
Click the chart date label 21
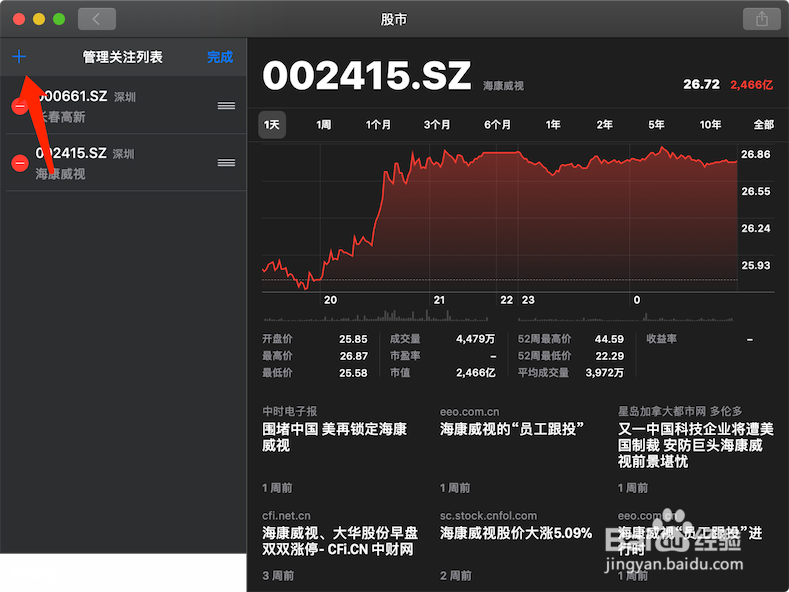pos(439,300)
